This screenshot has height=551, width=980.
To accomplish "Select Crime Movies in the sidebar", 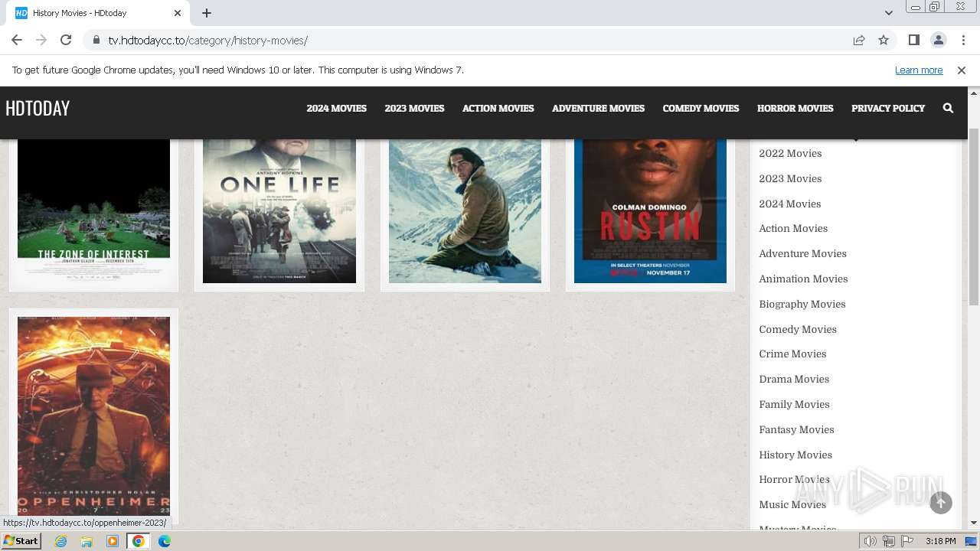I will pyautogui.click(x=792, y=354).
